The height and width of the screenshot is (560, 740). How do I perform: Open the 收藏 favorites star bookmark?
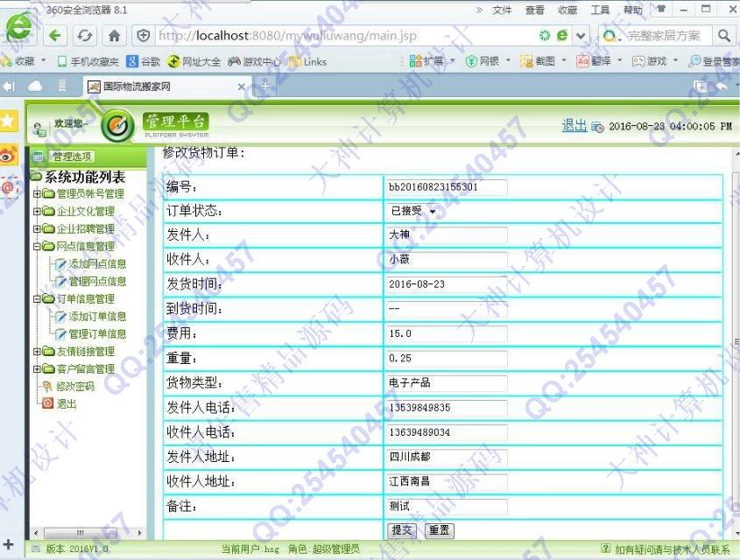point(20,61)
